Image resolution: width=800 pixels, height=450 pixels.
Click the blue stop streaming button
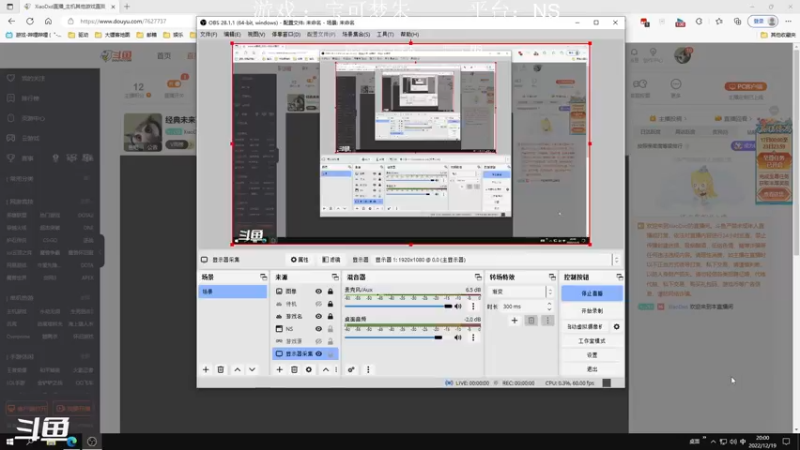click(x=592, y=293)
